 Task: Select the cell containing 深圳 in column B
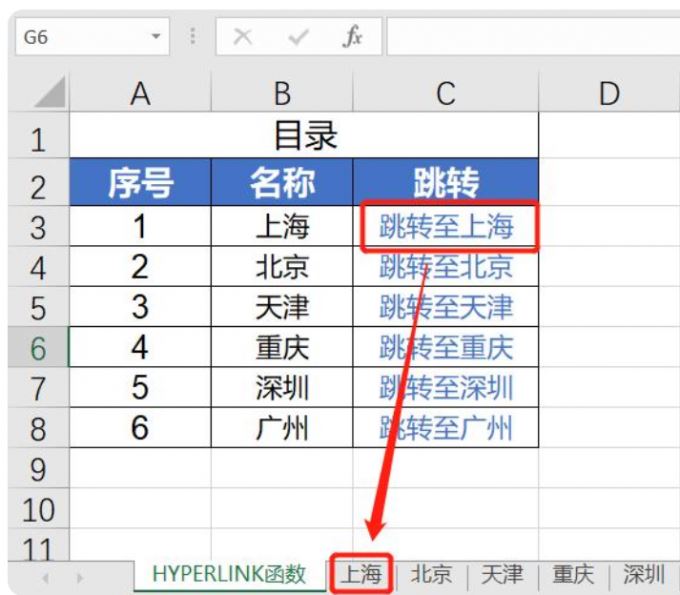coord(282,387)
